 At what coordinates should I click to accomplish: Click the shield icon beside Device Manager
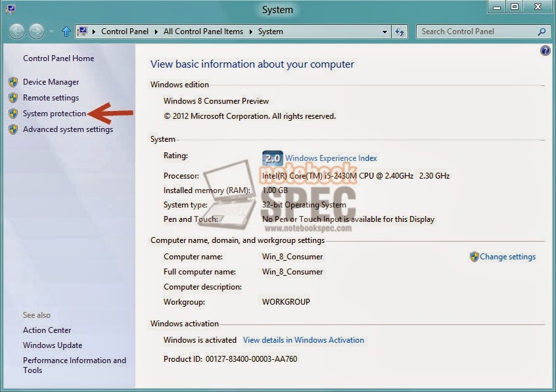(13, 82)
